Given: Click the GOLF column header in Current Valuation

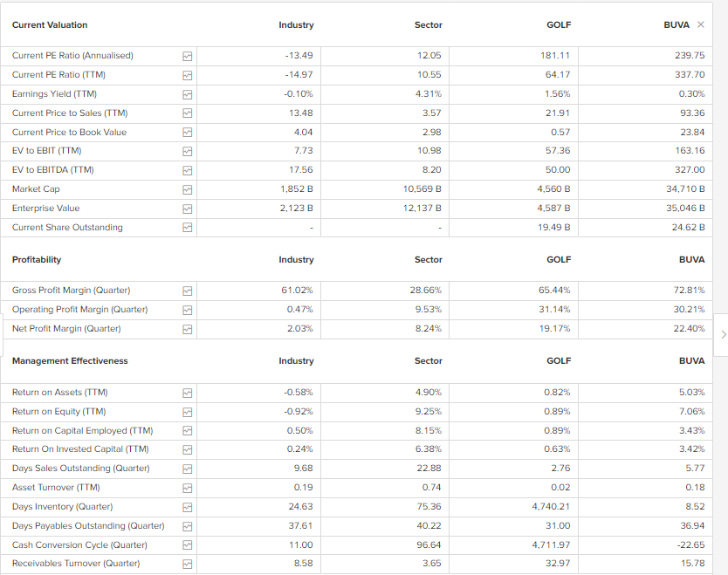Looking at the screenshot, I should coord(559,25).
